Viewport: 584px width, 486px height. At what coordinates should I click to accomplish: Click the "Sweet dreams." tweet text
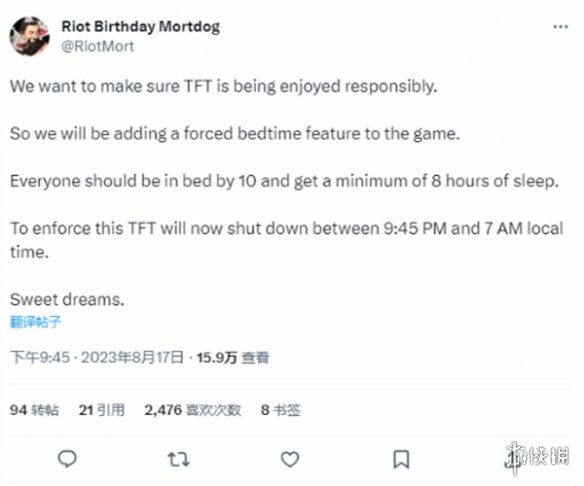point(67,299)
